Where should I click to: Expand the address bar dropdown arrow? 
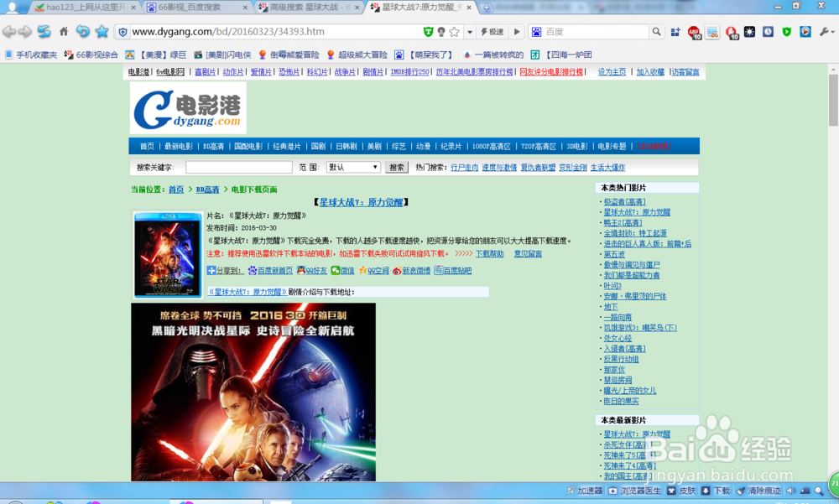(469, 32)
